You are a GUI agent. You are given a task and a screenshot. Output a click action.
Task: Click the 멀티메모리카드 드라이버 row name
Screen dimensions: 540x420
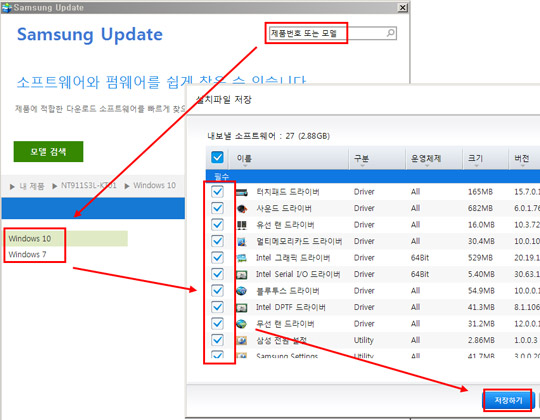click(299, 241)
